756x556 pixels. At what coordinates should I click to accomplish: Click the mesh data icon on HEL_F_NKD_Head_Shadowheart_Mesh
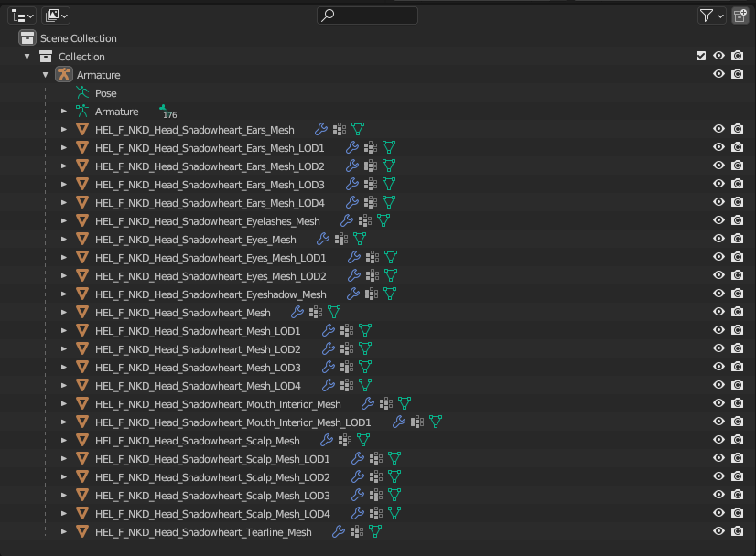click(334, 312)
